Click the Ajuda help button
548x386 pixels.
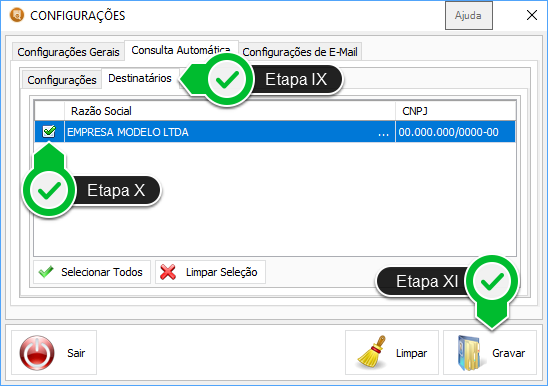(469, 16)
